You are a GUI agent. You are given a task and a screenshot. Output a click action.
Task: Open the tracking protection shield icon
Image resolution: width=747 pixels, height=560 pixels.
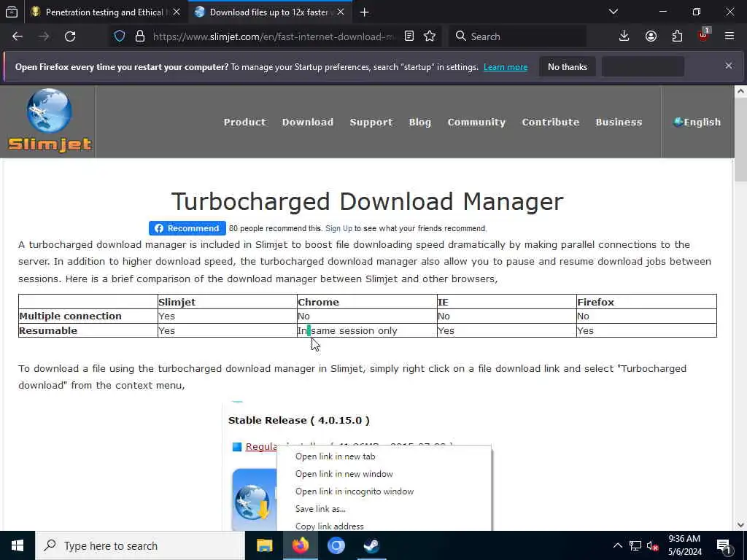(x=120, y=36)
